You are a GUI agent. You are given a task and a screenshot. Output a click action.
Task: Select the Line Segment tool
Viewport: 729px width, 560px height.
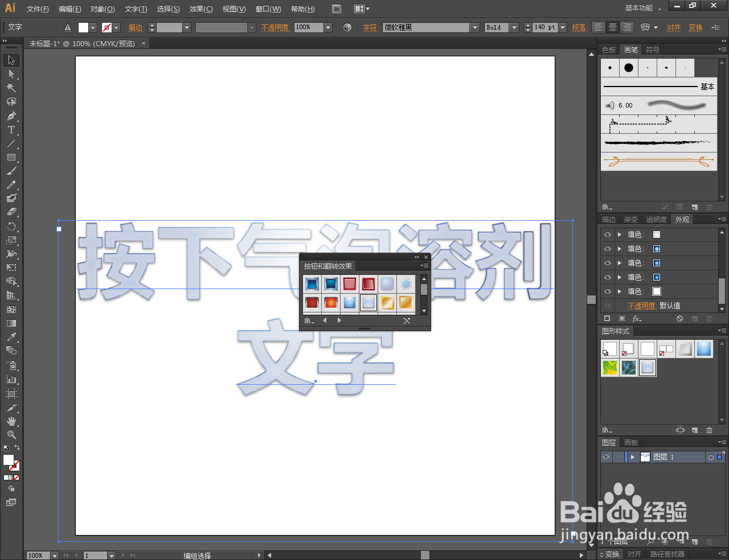[11, 143]
